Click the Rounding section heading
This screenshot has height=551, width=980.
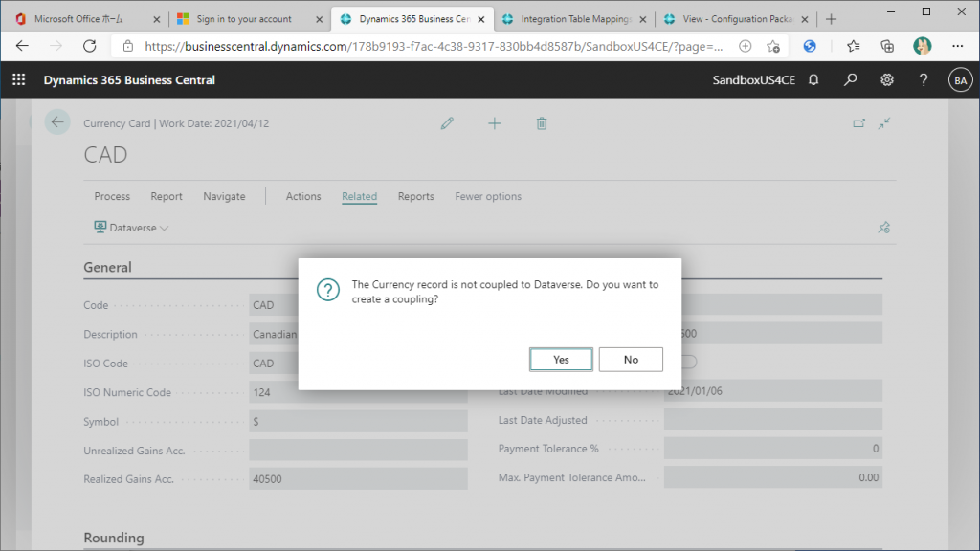[x=114, y=538]
